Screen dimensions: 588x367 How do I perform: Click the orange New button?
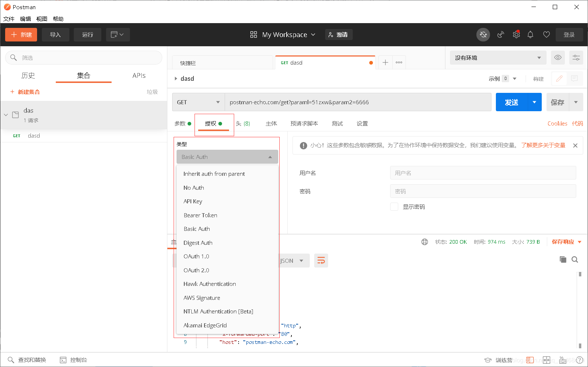(21, 34)
